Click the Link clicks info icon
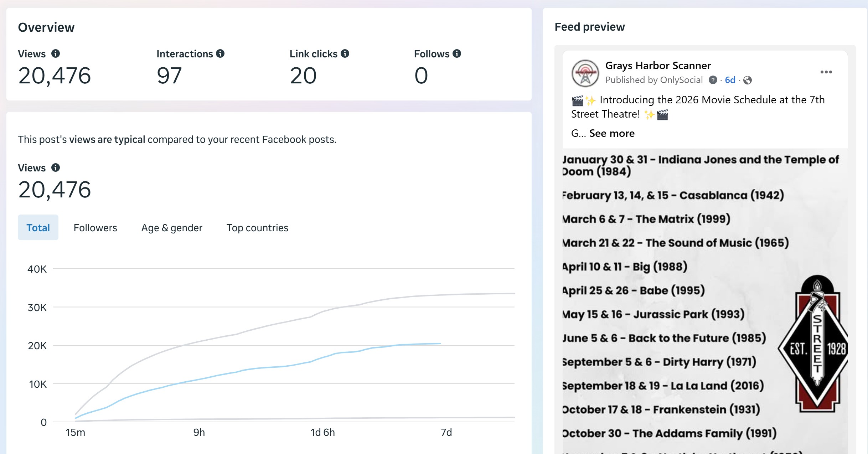 345,53
